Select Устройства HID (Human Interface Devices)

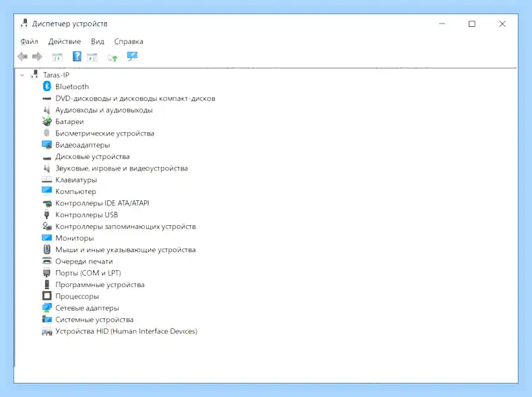pos(126,331)
